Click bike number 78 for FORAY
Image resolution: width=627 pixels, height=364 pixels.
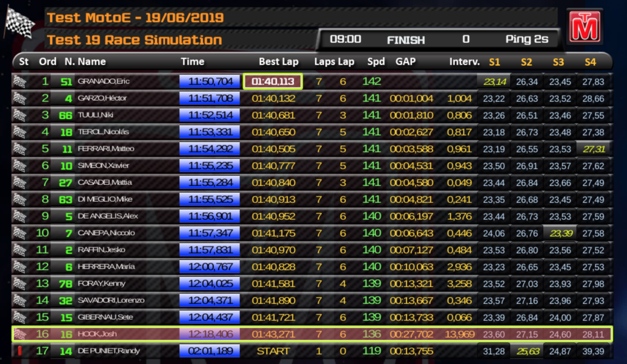(x=66, y=284)
